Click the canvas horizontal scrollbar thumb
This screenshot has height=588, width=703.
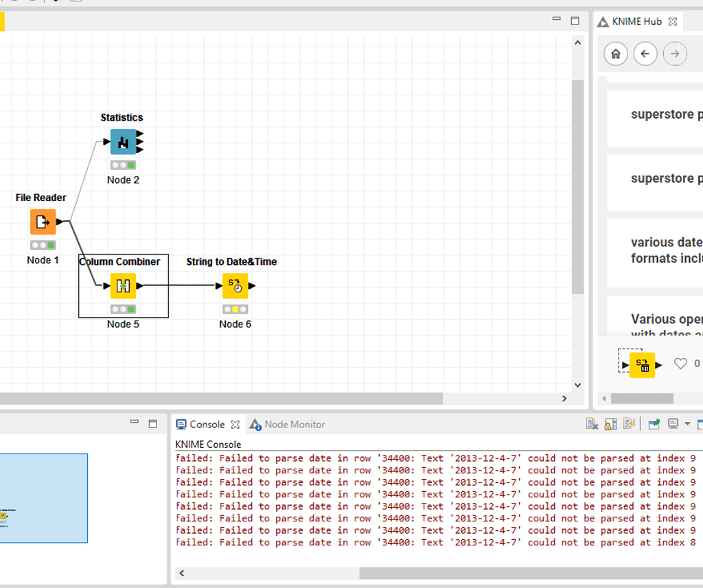click(222, 399)
